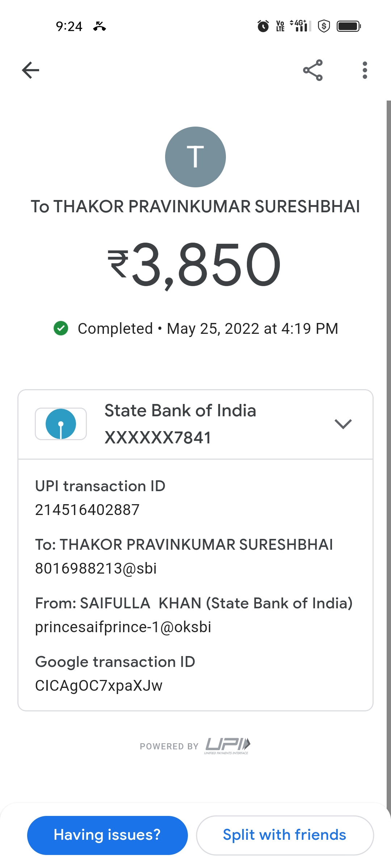
Task: Share this transaction receipt
Action: tap(313, 70)
